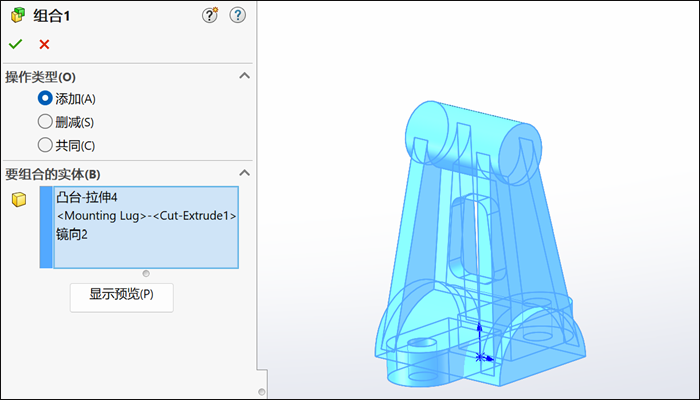Select the 添加(A) operation type
This screenshot has height=400, width=700.
pyautogui.click(x=45, y=98)
